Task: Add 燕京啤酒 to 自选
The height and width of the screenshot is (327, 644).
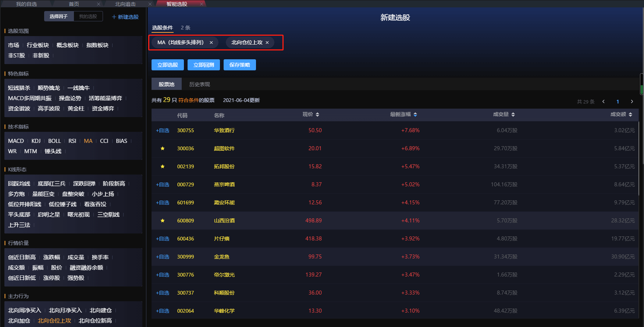Action: 163,184
